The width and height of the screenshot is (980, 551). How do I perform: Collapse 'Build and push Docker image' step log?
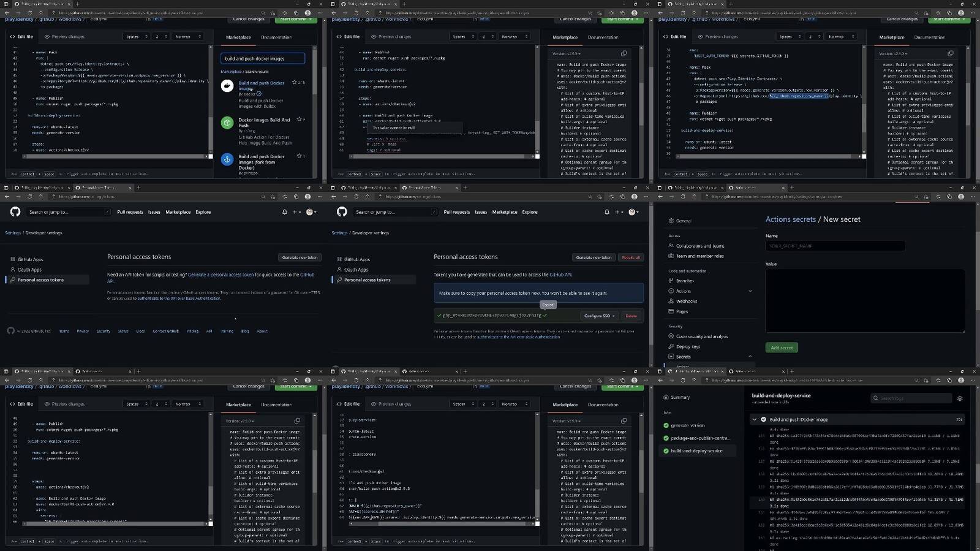(x=755, y=420)
